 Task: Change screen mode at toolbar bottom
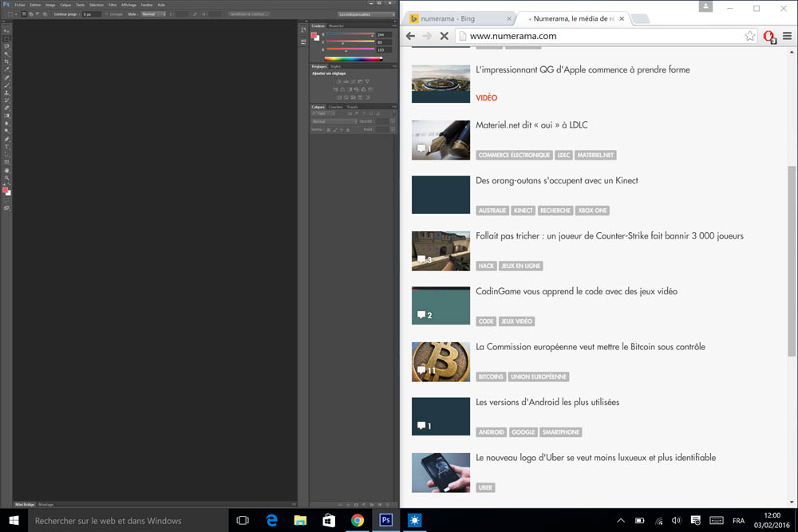pyautogui.click(x=6, y=208)
